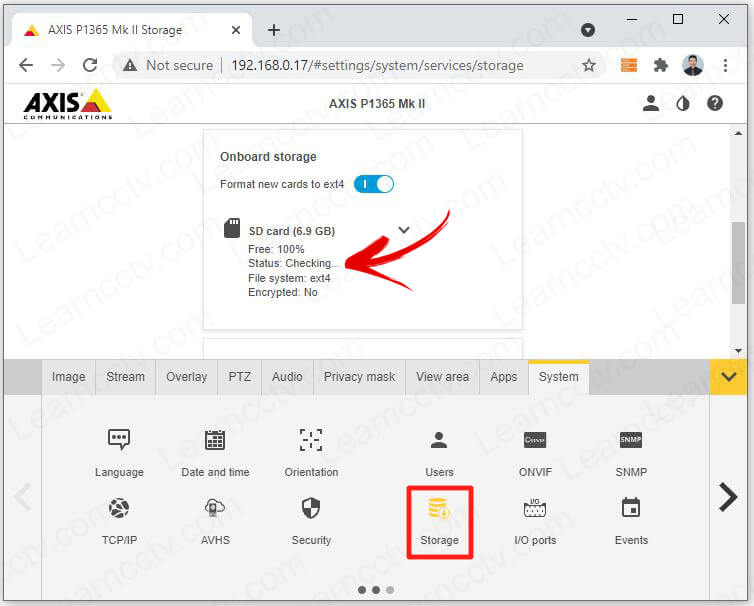
Task: Open the TCP/IP settings icon
Action: click(119, 509)
